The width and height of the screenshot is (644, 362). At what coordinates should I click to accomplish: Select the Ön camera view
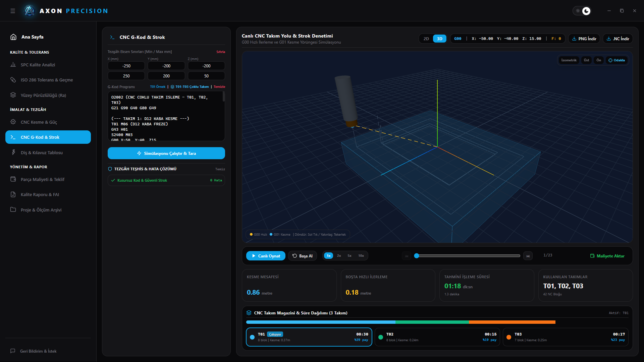(x=599, y=60)
